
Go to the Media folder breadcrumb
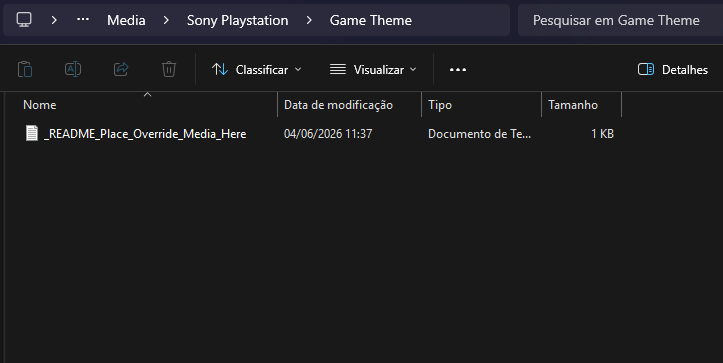click(126, 20)
